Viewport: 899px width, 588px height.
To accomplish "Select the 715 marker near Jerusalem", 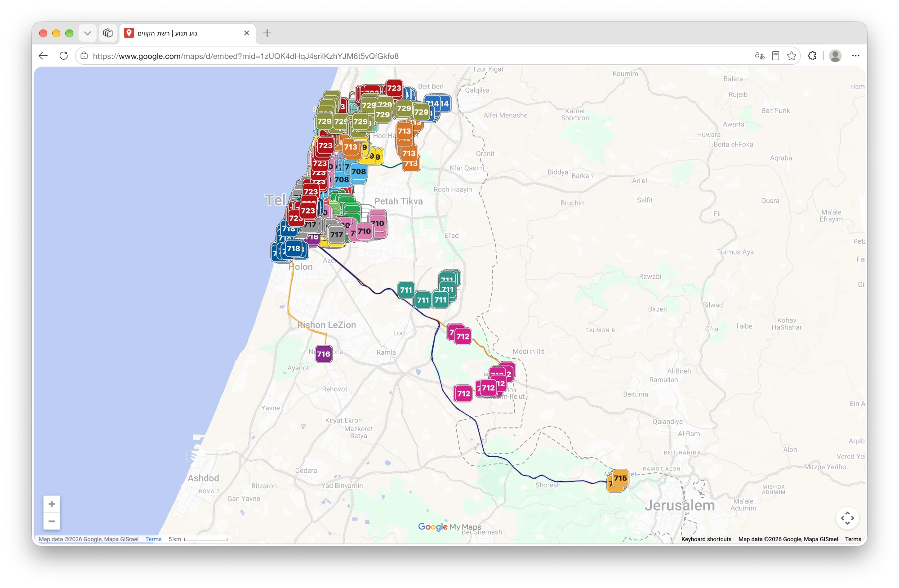I will [620, 478].
